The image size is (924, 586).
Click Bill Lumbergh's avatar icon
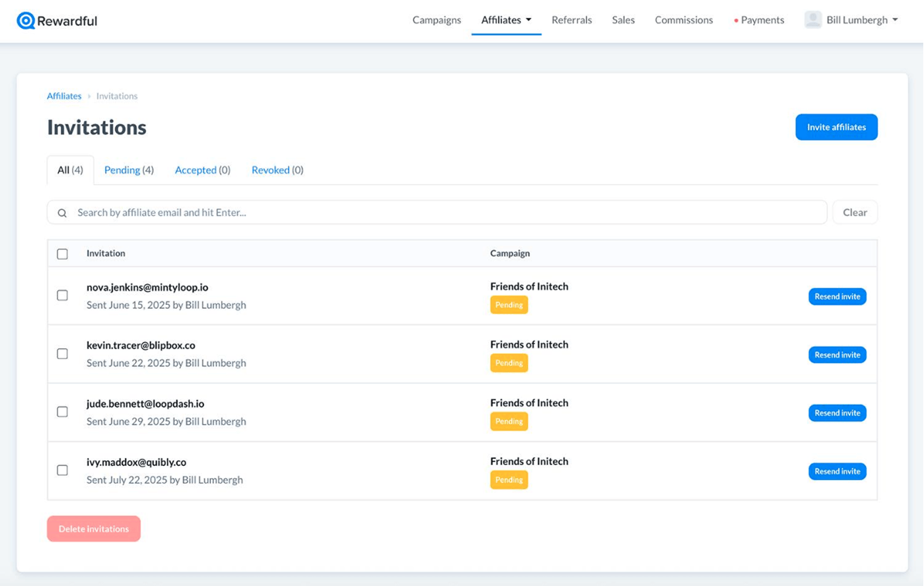click(813, 20)
